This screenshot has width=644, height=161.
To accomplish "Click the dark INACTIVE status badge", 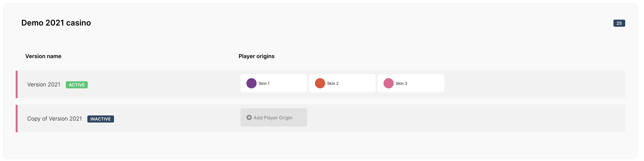I will [100, 119].
